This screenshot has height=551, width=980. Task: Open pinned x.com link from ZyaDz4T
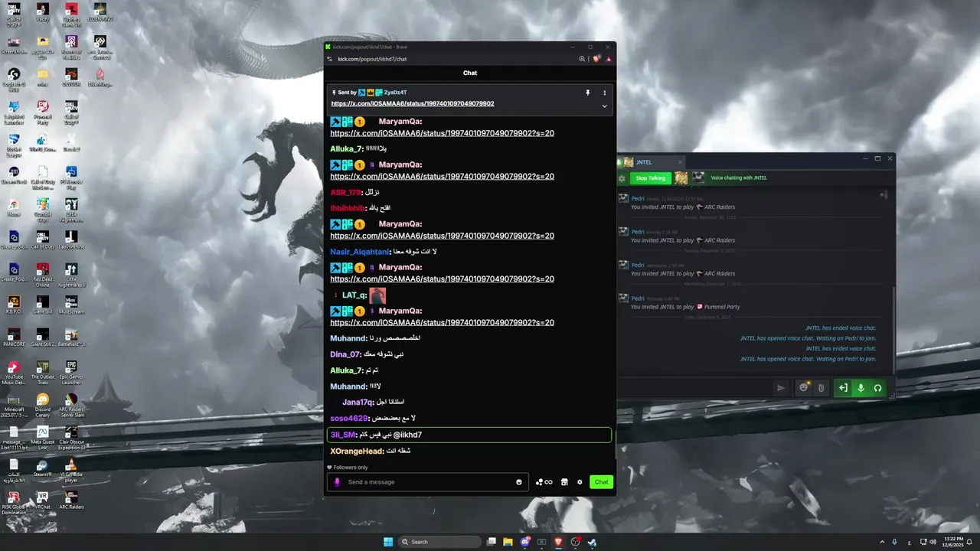pos(413,103)
